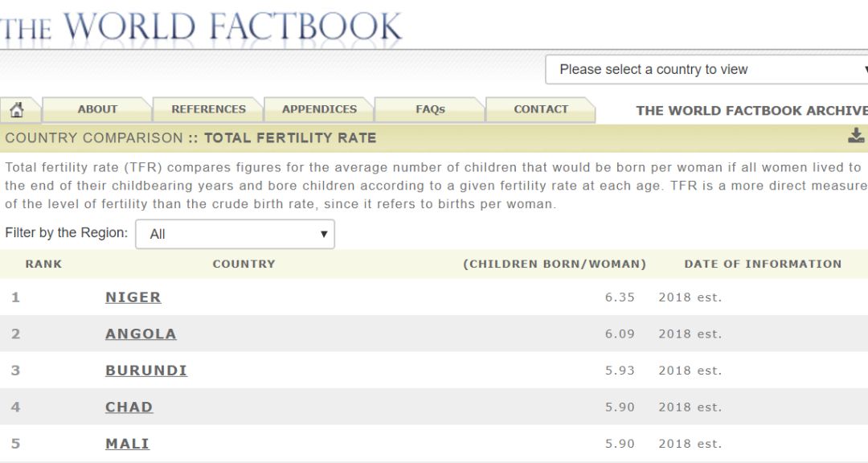This screenshot has height=463, width=868.
Task: Click the 2018 est. date for Angola
Action: pyautogui.click(x=690, y=334)
